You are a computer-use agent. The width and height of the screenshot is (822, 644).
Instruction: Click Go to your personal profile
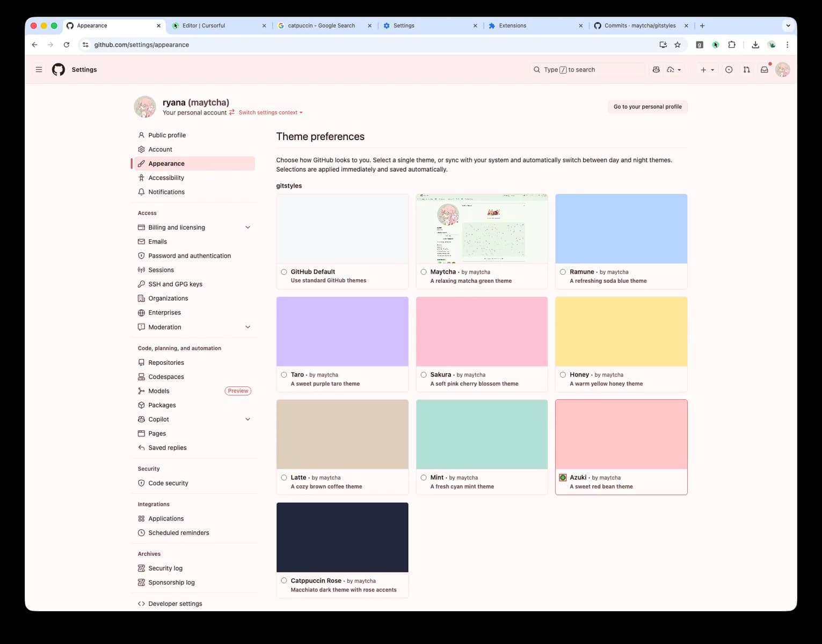(648, 107)
